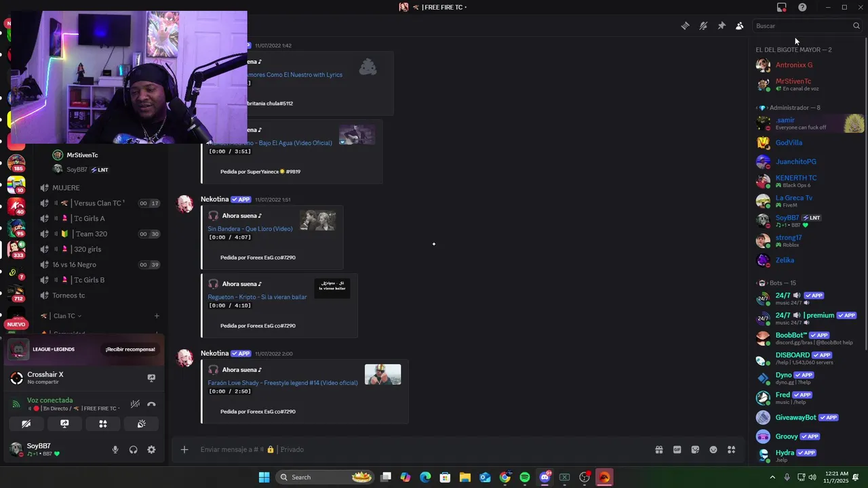
Task: Join the MUJERE voice channel
Action: 99,188
